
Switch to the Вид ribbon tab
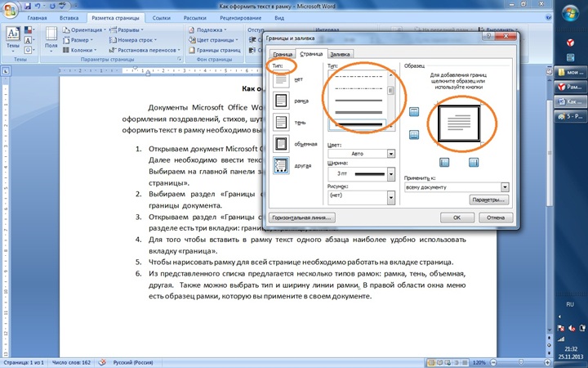coord(279,18)
